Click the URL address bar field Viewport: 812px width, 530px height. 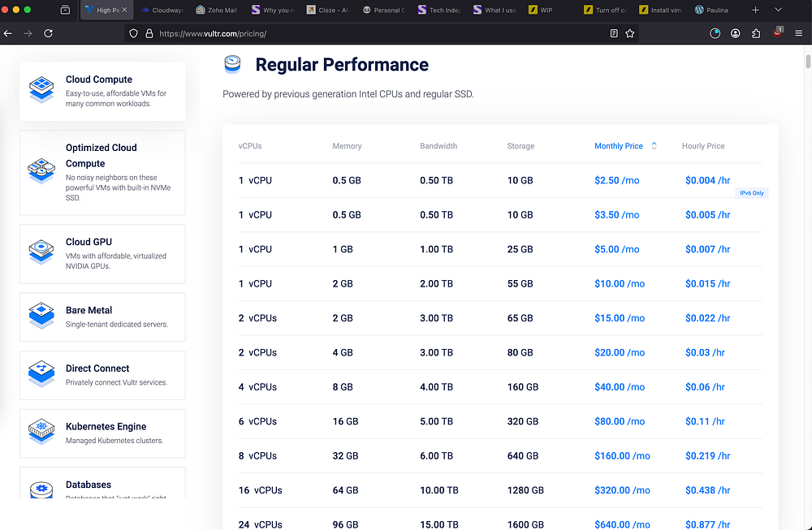[x=382, y=33]
